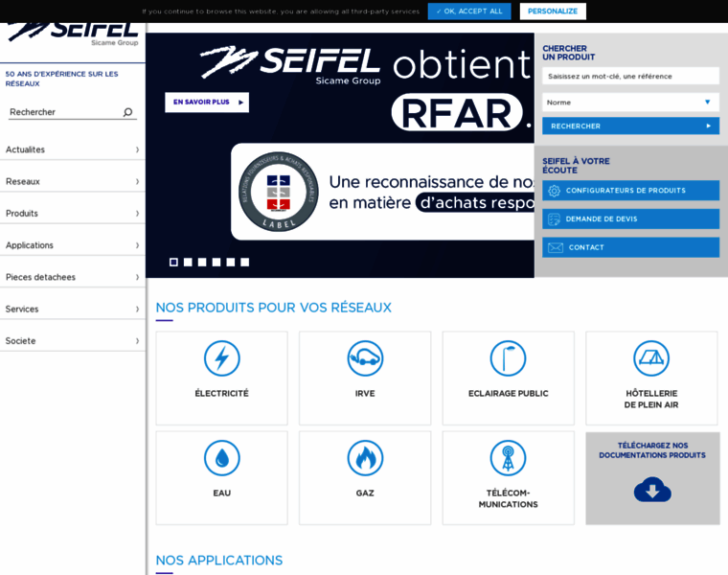Click the Nos Applications heading
This screenshot has height=575, width=728.
pyautogui.click(x=219, y=560)
